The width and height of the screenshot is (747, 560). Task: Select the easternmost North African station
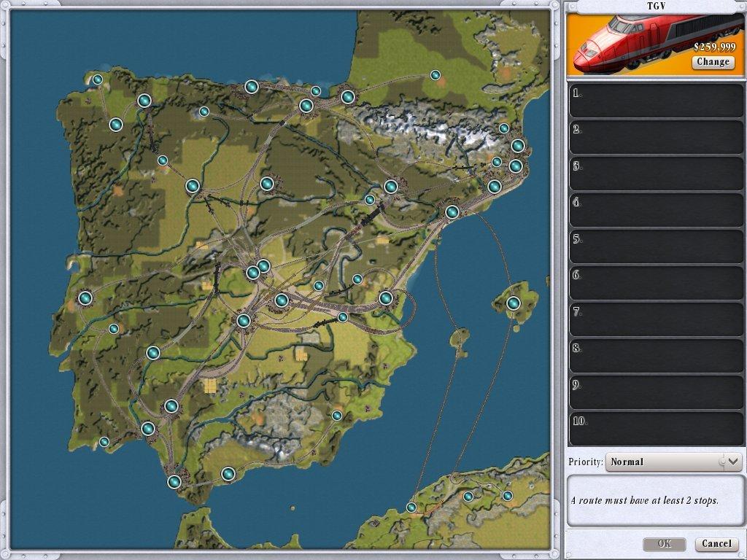(508, 496)
